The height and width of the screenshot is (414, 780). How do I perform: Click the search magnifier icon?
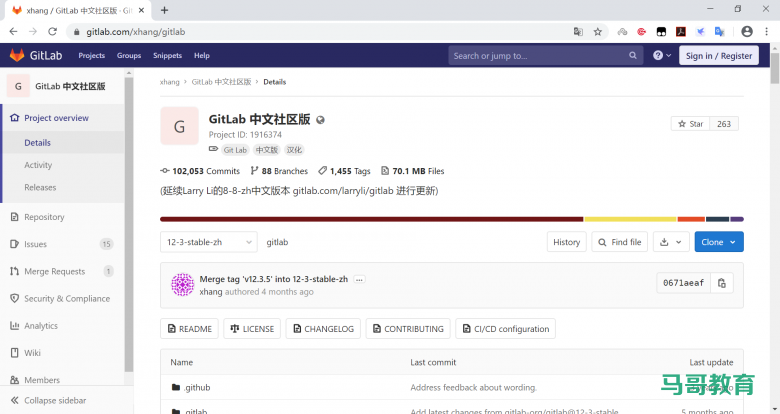point(635,56)
